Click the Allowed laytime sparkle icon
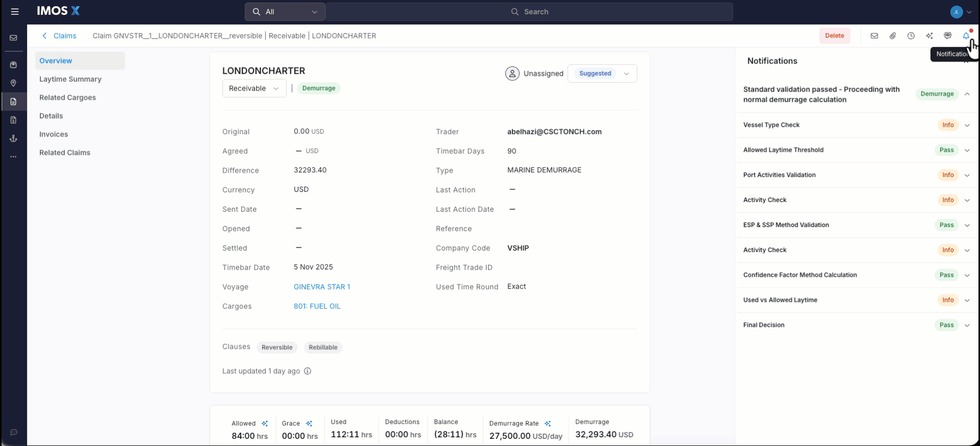The height and width of the screenshot is (446, 980). [x=265, y=423]
